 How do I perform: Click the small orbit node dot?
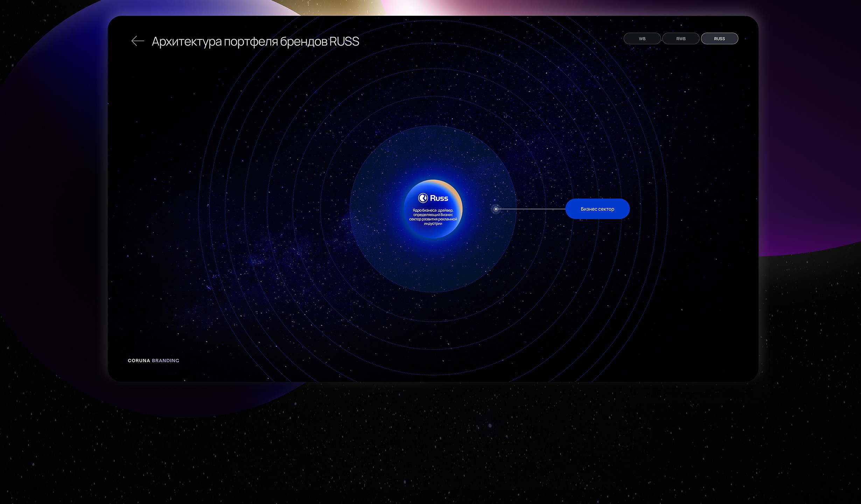pos(496,209)
